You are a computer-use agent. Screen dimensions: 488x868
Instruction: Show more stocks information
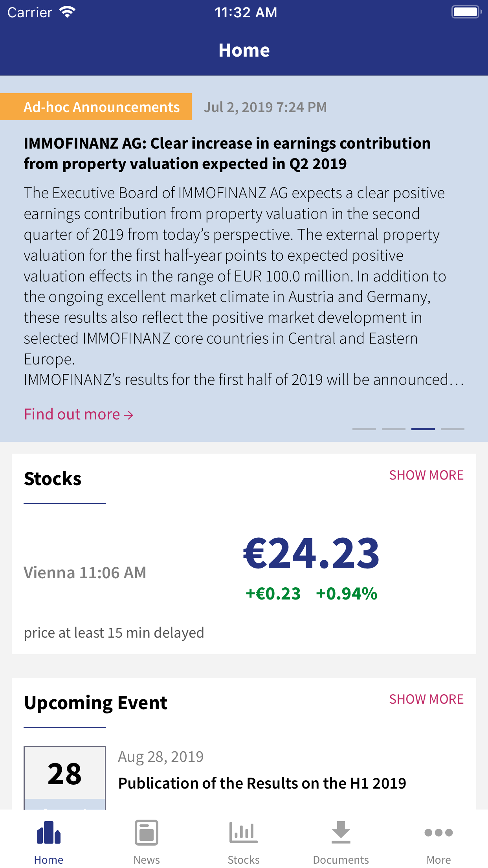click(426, 475)
